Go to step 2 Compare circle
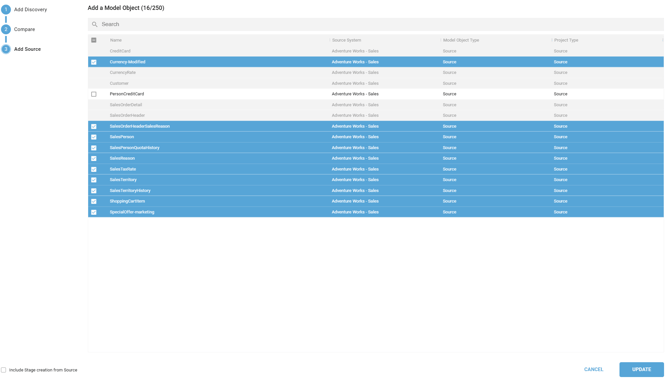670x381 pixels. point(6,29)
